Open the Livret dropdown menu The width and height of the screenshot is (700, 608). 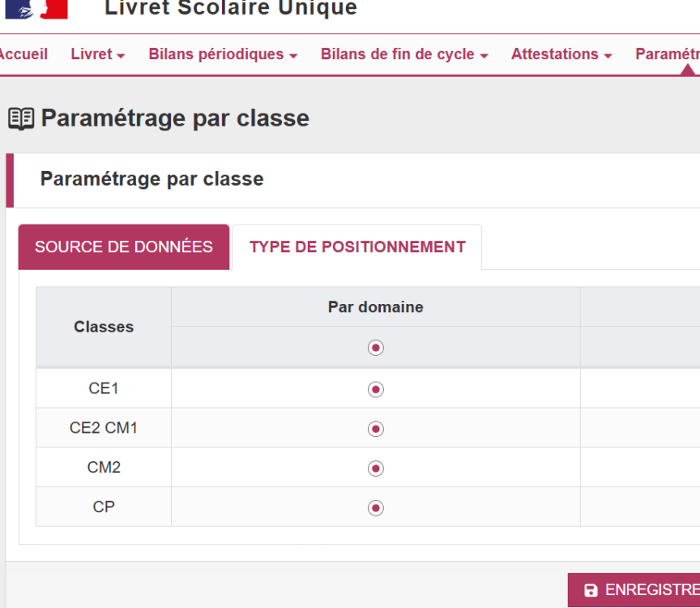97,54
